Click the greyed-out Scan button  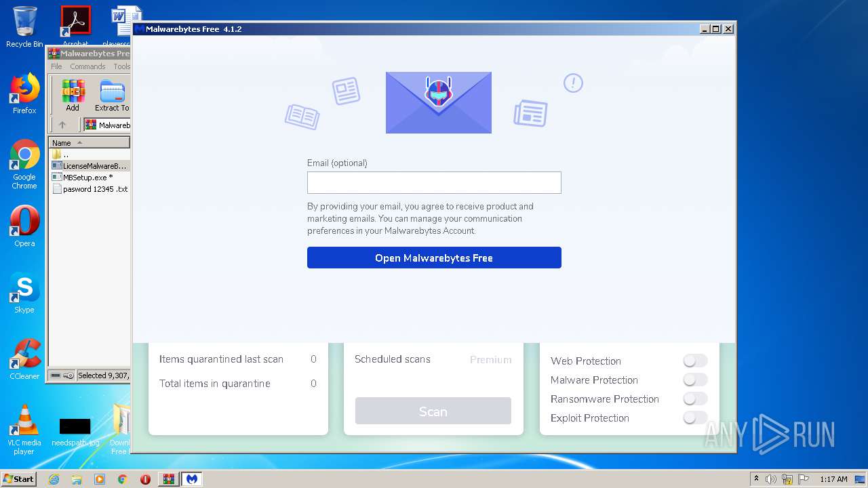click(433, 411)
